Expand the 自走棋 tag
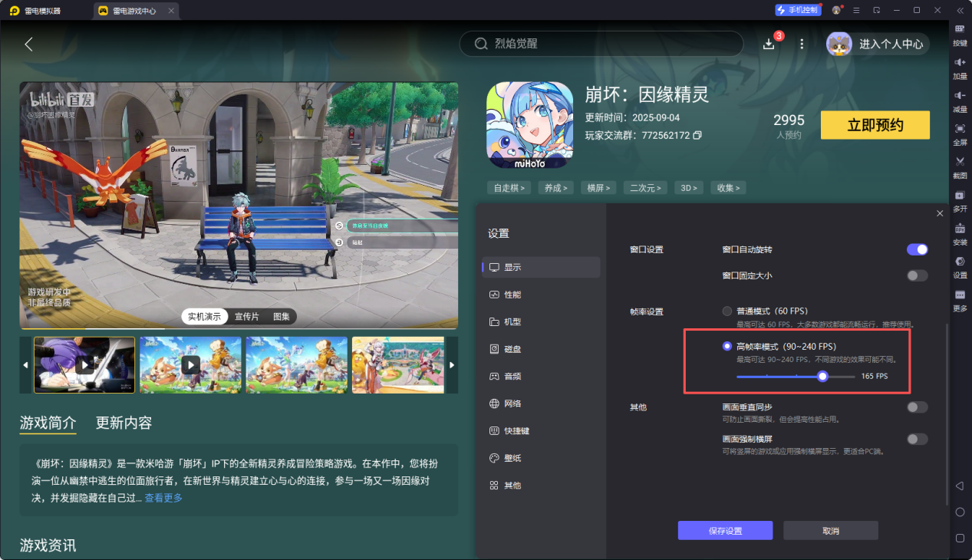Image resolution: width=972 pixels, height=560 pixels. (509, 188)
